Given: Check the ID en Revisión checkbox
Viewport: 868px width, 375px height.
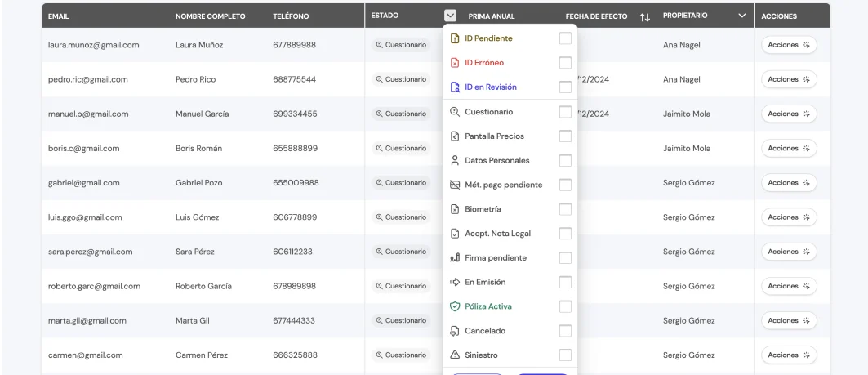Looking at the screenshot, I should click(565, 87).
